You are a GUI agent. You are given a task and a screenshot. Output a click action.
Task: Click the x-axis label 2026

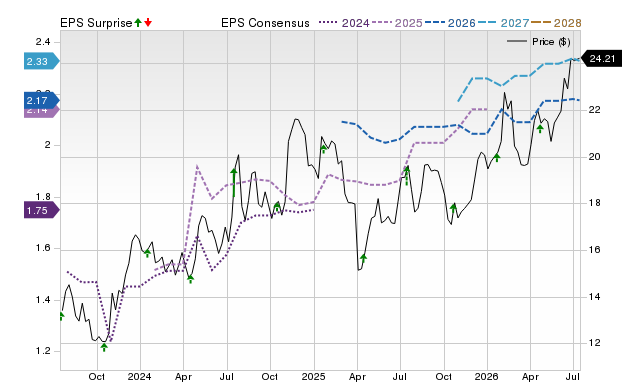[x=486, y=376]
